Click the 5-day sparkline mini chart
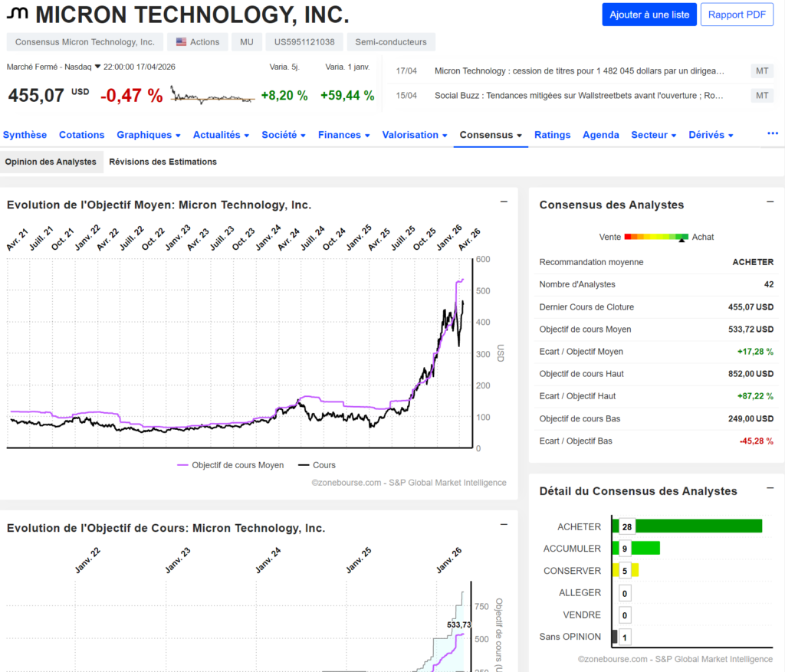 tap(212, 96)
